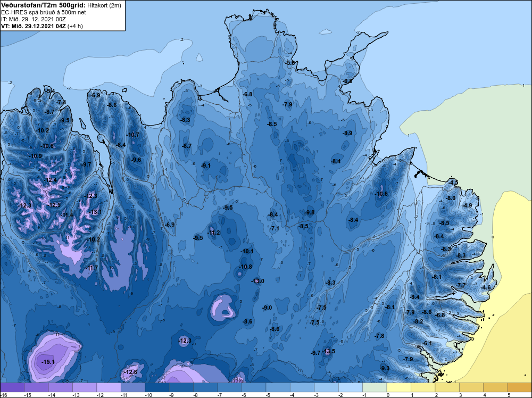
Task: Click the legend swatch labeled -4
Action: pyautogui.click(x=302, y=387)
